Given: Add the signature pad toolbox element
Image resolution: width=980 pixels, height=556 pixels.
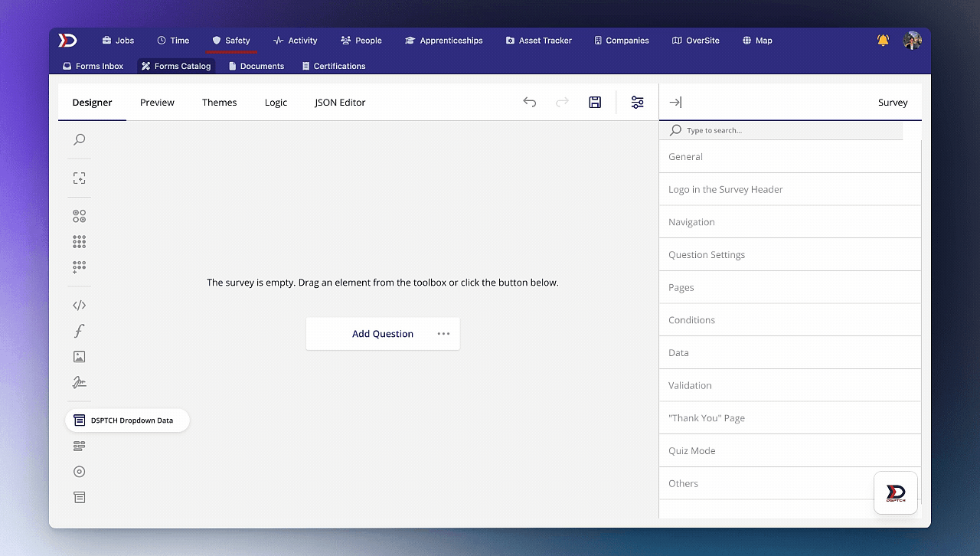Looking at the screenshot, I should tap(79, 382).
